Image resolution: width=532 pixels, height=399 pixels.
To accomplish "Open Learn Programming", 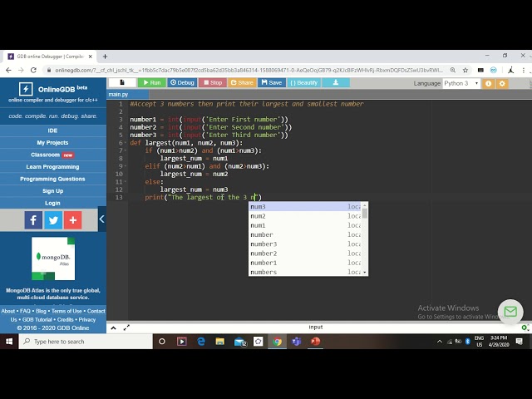I will [x=52, y=167].
